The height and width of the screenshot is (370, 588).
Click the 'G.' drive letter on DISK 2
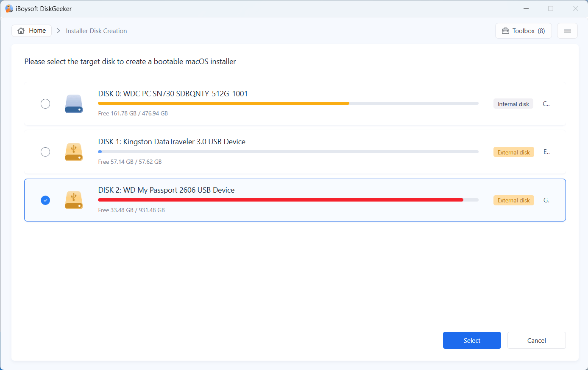tap(546, 200)
